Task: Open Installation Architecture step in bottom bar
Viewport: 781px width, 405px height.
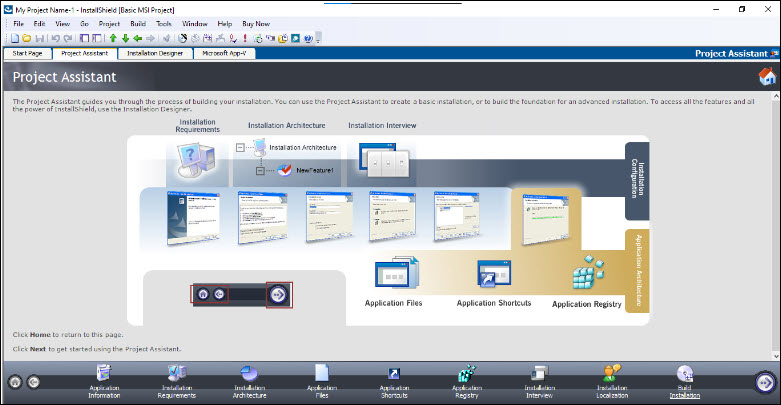Action: [x=250, y=382]
